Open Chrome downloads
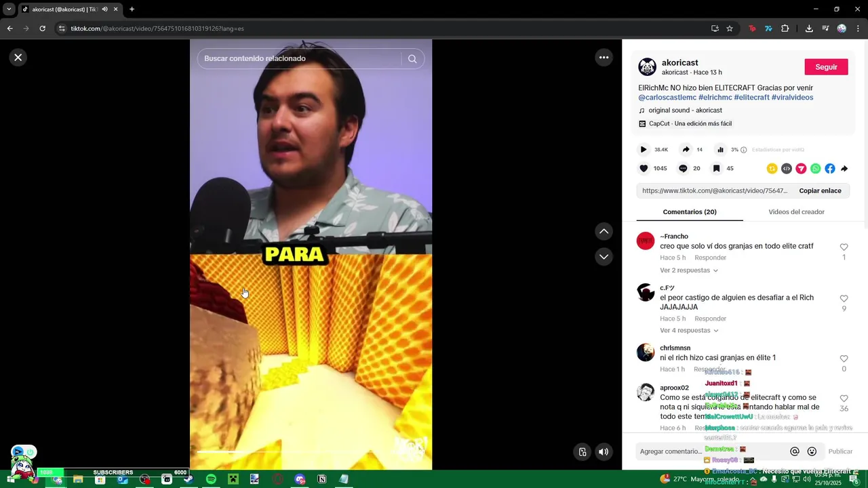 click(809, 28)
